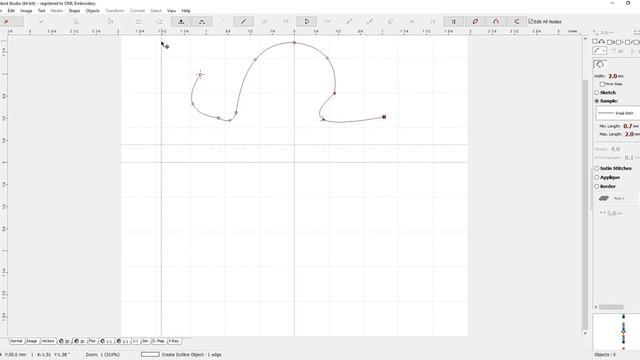Click the curve stroke style button in right panel

(x=599, y=51)
